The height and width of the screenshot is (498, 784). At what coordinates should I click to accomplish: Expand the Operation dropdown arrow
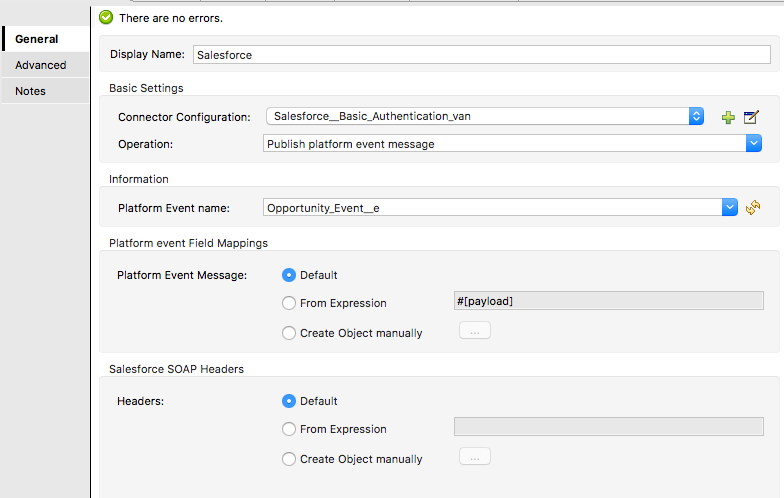coord(754,144)
